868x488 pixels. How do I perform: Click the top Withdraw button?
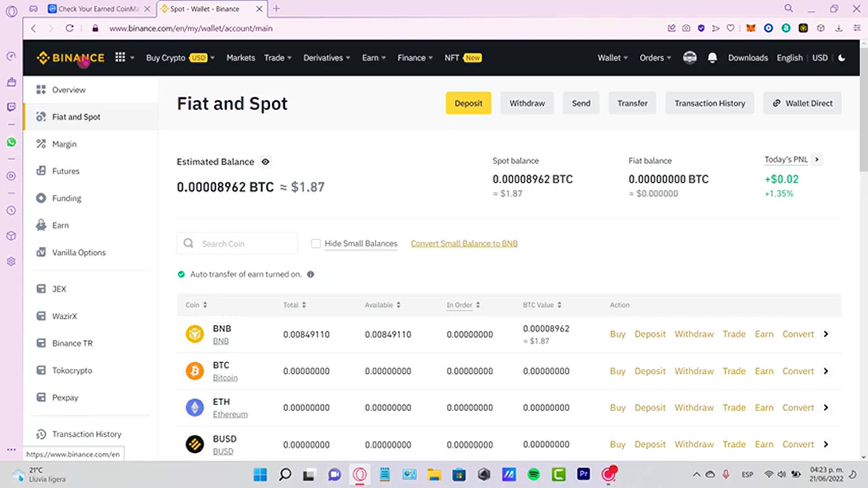point(527,103)
